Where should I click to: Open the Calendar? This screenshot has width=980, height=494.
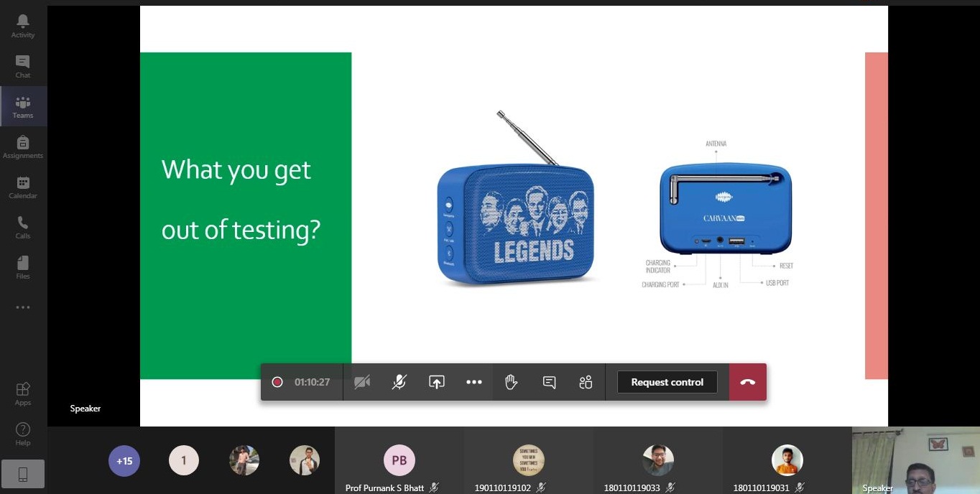pyautogui.click(x=23, y=187)
